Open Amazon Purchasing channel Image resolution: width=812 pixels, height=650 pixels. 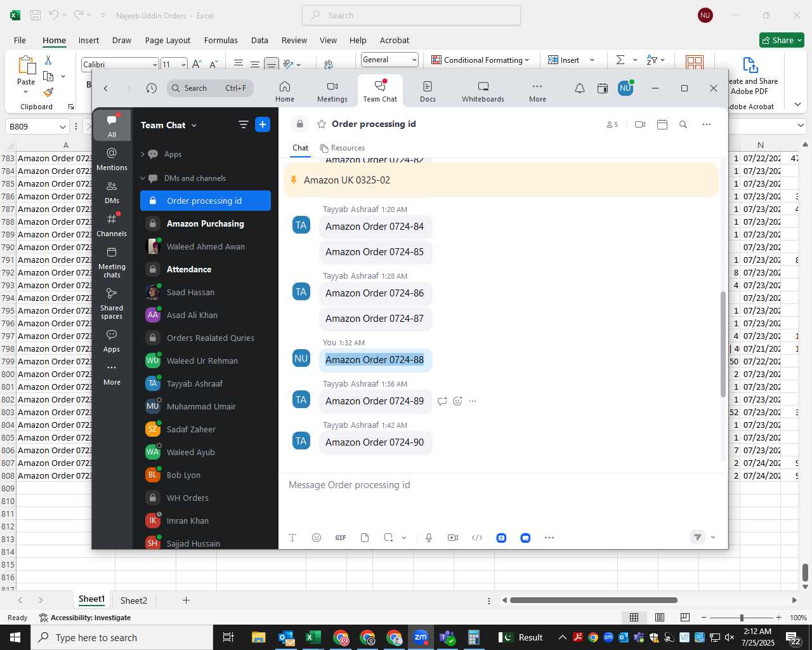(x=206, y=223)
